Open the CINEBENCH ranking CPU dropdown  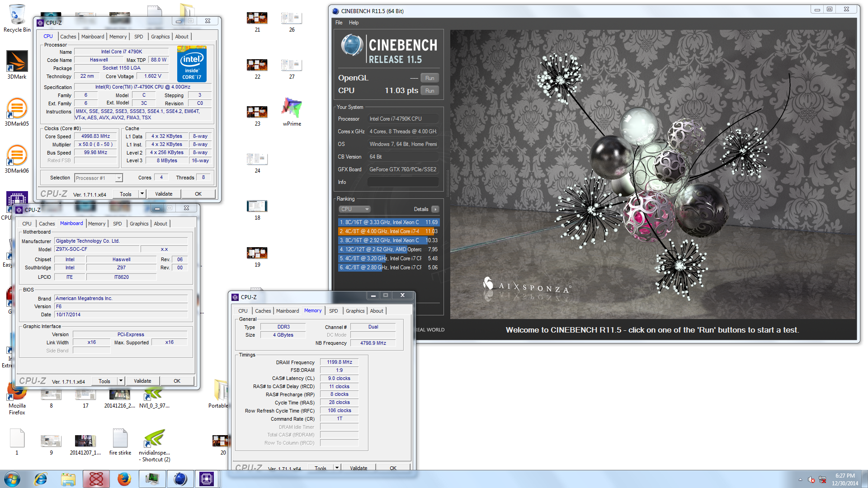pos(355,209)
